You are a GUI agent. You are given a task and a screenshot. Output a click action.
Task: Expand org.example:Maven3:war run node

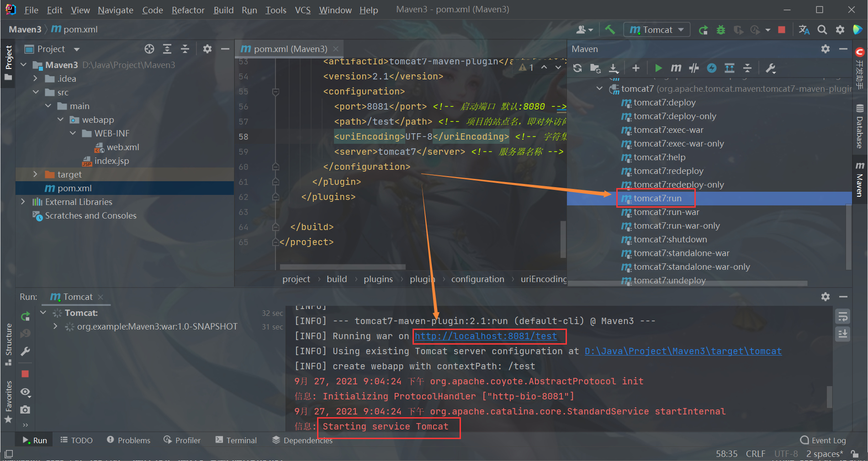pyautogui.click(x=55, y=326)
